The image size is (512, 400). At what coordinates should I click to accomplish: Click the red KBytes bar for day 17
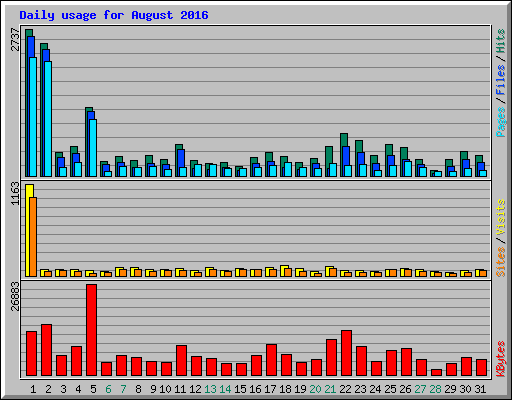point(272,360)
